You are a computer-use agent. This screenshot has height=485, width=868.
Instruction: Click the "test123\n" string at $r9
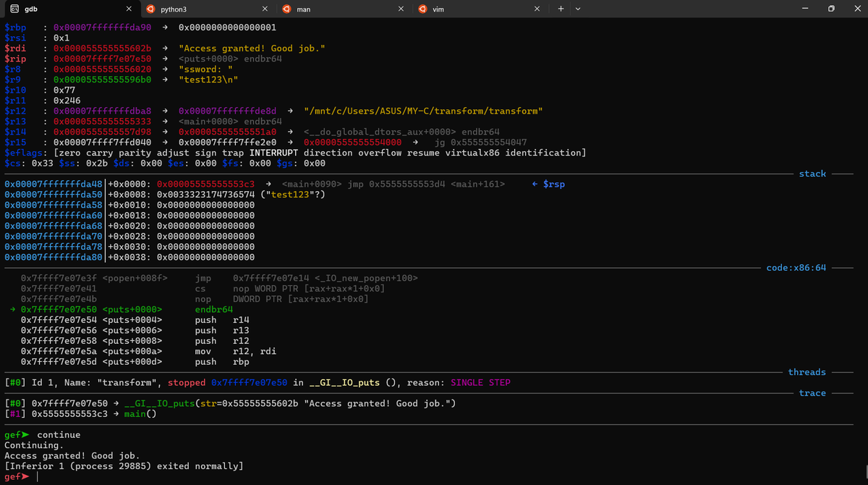tap(208, 80)
